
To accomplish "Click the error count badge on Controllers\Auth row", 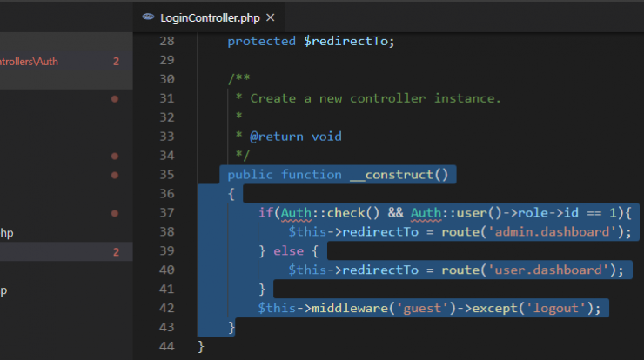I will (116, 62).
